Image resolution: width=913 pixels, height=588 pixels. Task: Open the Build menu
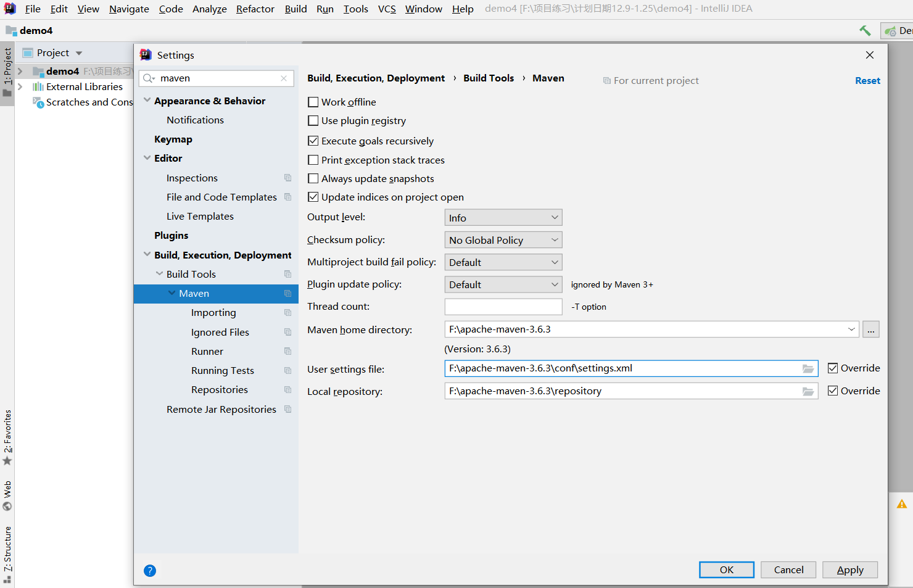tap(296, 9)
